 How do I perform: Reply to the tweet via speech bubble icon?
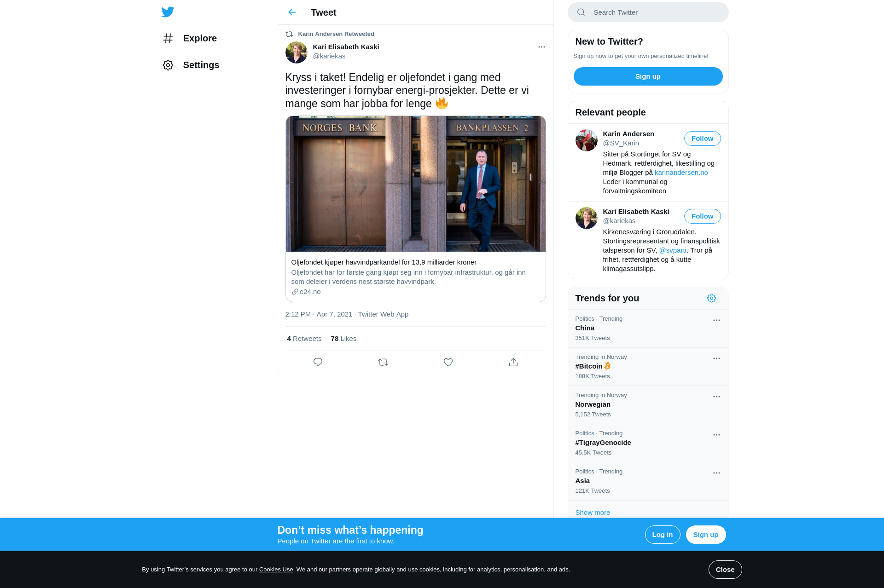318,362
